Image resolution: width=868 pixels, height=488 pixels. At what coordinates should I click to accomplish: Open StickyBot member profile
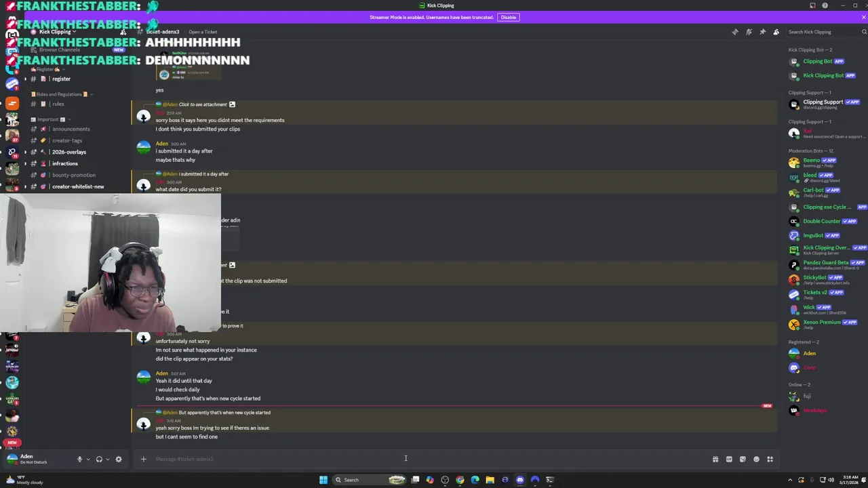pos(826,280)
